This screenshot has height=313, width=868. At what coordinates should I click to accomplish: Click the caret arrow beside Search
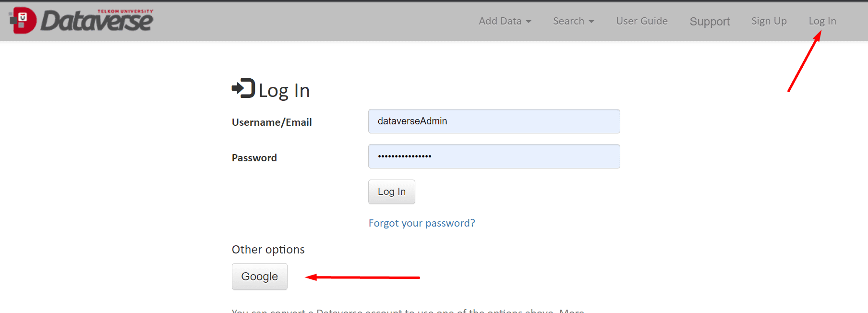[x=591, y=22]
